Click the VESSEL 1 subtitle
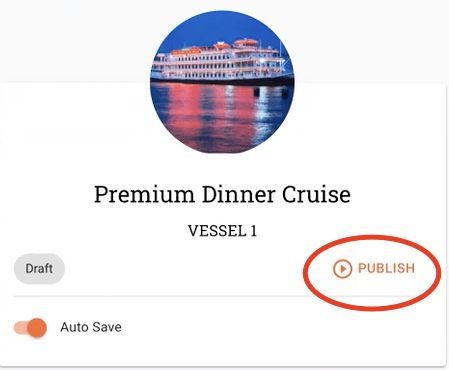 [x=222, y=231]
